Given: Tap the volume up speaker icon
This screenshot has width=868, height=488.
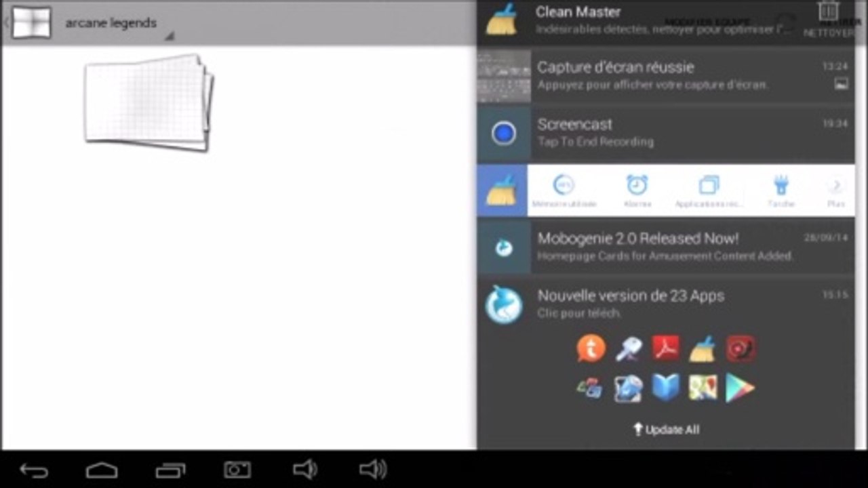Looking at the screenshot, I should (373, 469).
